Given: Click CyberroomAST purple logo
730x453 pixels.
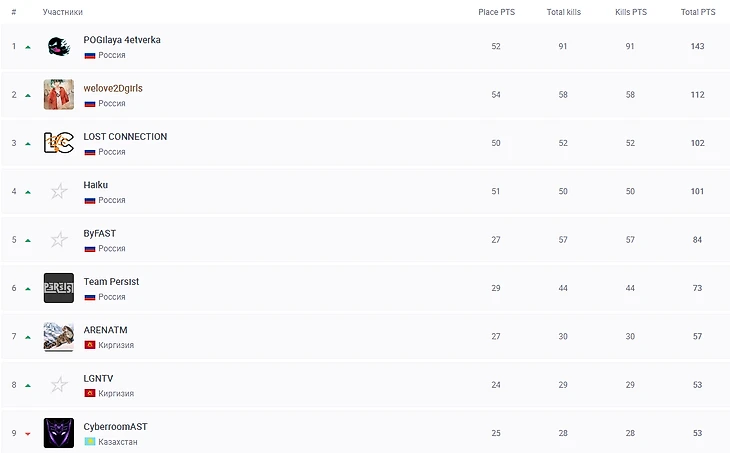Looking at the screenshot, I should pos(58,433).
